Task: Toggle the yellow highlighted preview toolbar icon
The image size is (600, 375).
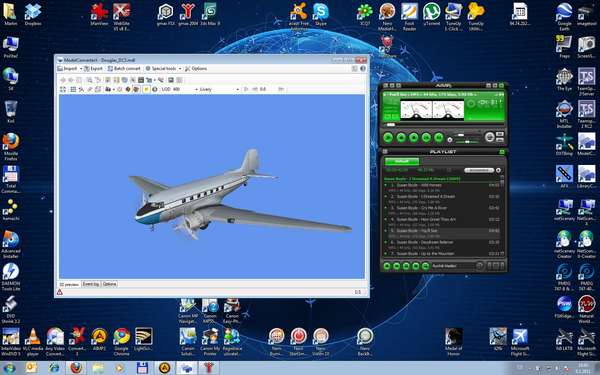Action: [x=146, y=89]
